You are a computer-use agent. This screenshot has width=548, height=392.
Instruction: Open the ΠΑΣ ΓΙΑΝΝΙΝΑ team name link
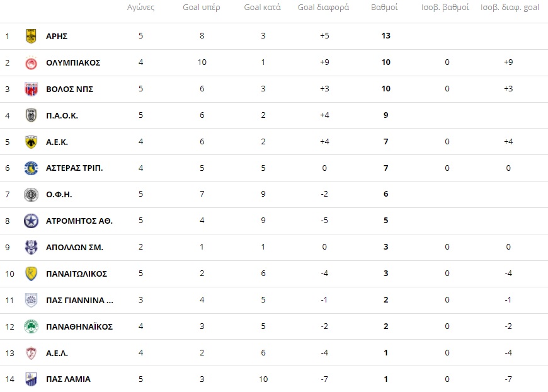tap(79, 301)
